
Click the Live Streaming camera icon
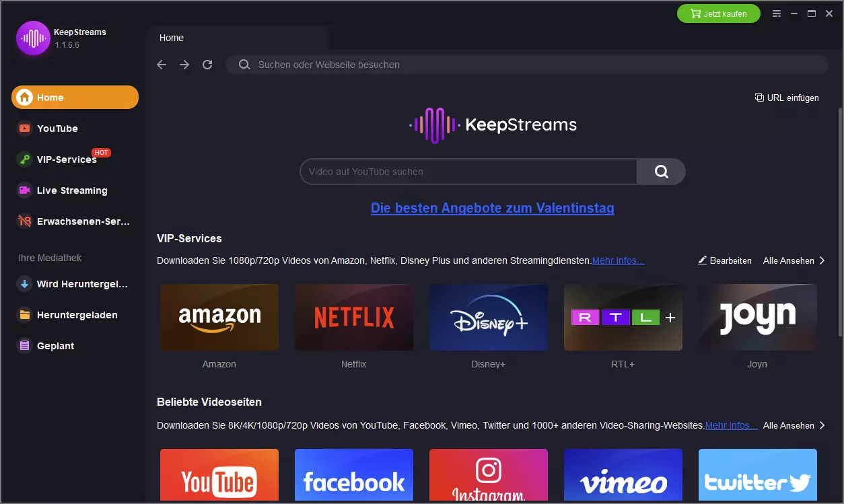pos(25,190)
